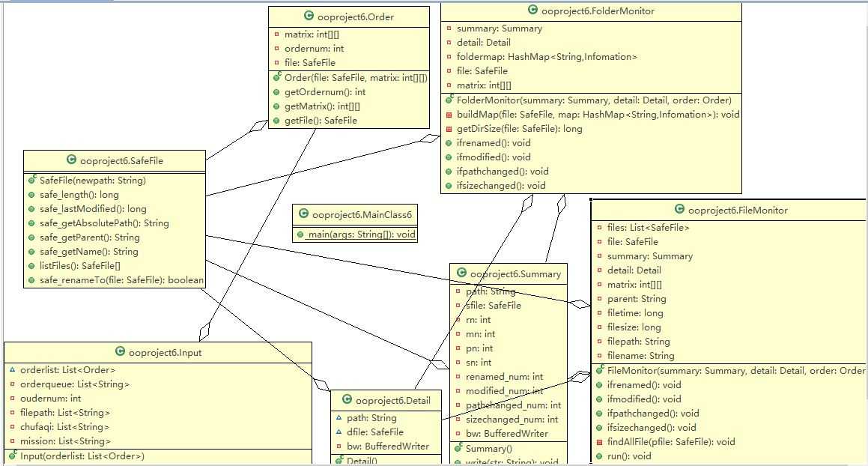Select the ooproject6.Order class title

[x=356, y=17]
